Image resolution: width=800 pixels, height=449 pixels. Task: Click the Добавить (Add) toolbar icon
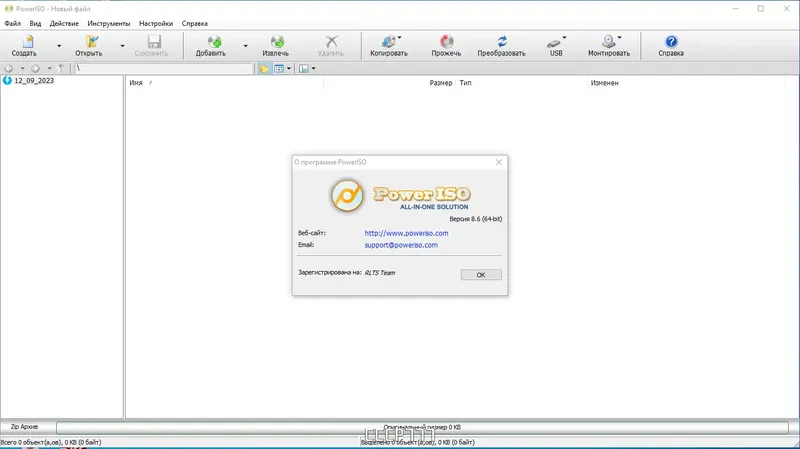214,41
